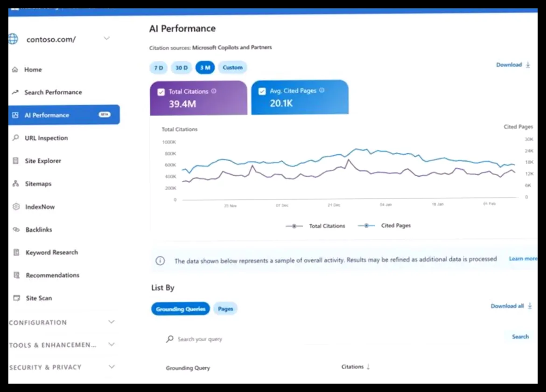Viewport: 546px width, 392px height.
Task: Switch to the Pages list
Action: [225, 309]
